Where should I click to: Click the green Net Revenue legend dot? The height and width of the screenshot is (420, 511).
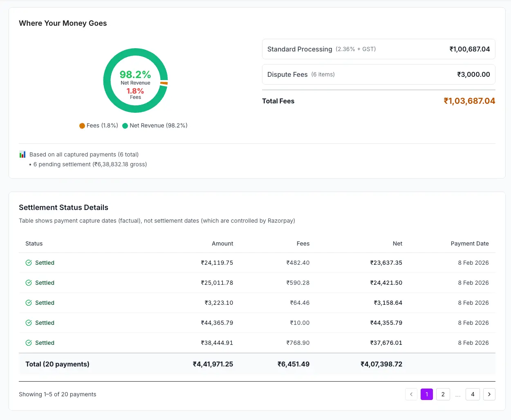click(x=125, y=126)
